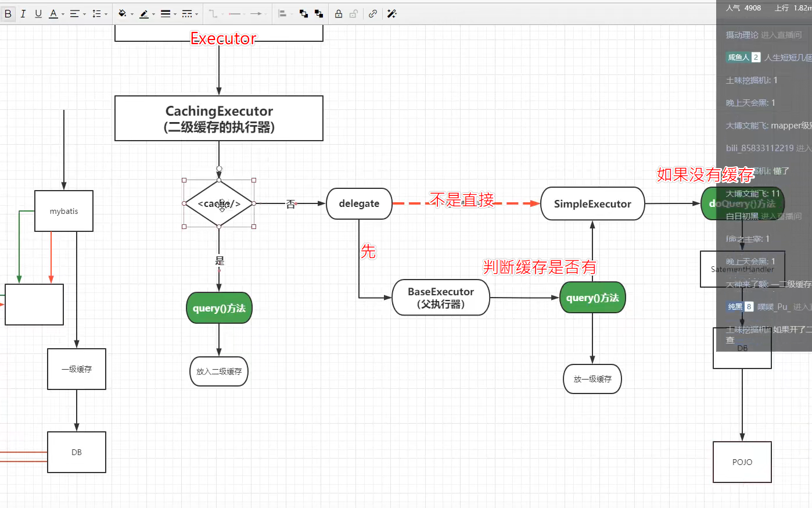Click the red 不是直接 label
The height and width of the screenshot is (508, 812).
(462, 200)
